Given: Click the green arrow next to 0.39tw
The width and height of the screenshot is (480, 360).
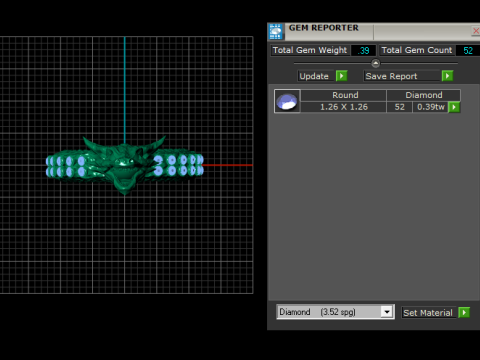Looking at the screenshot, I should tap(454, 107).
